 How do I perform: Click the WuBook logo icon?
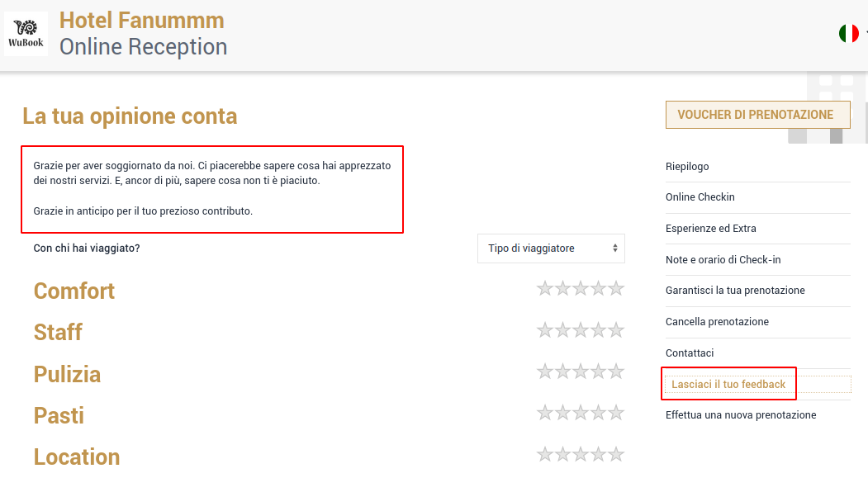[26, 34]
